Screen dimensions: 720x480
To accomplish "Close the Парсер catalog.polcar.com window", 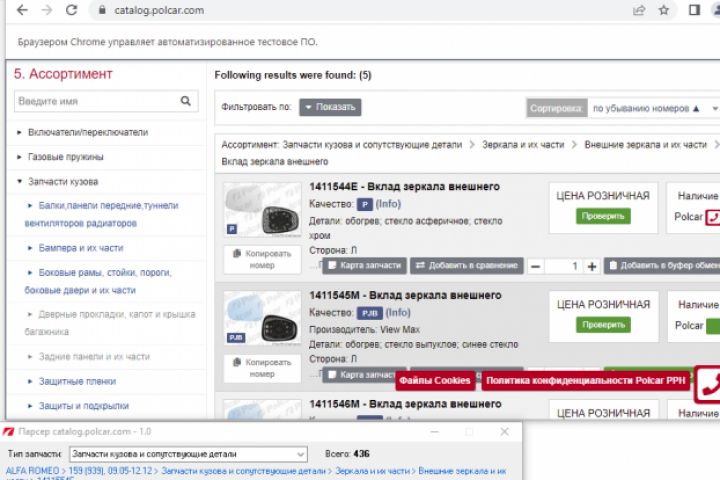I will click(x=504, y=432).
